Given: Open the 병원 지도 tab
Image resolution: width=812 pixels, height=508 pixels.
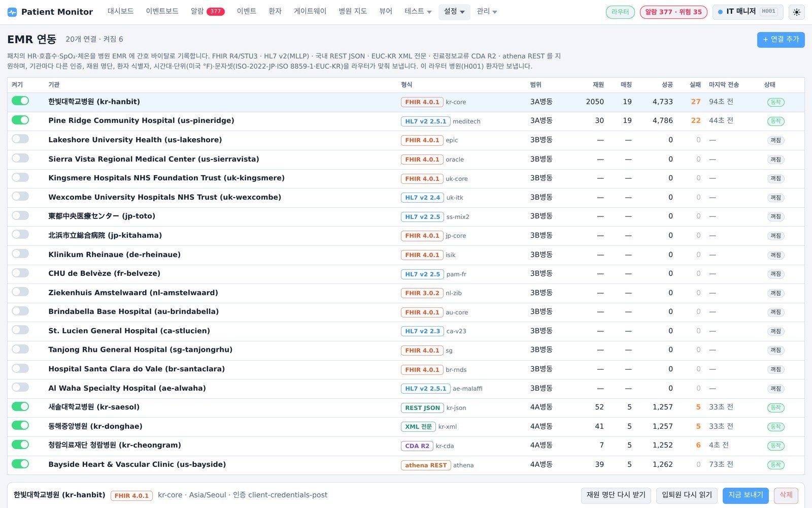Looking at the screenshot, I should (x=353, y=12).
